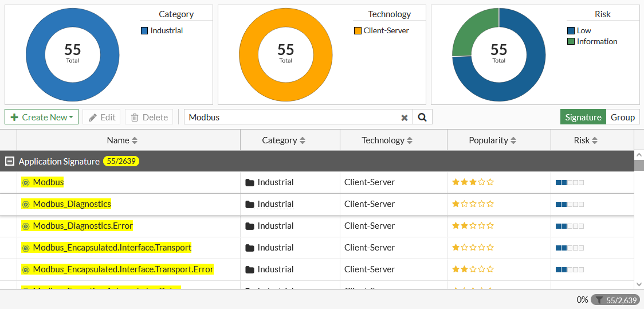Screen dimensions: 644x309
Task: Sort by the Name column
Action: tap(122, 140)
